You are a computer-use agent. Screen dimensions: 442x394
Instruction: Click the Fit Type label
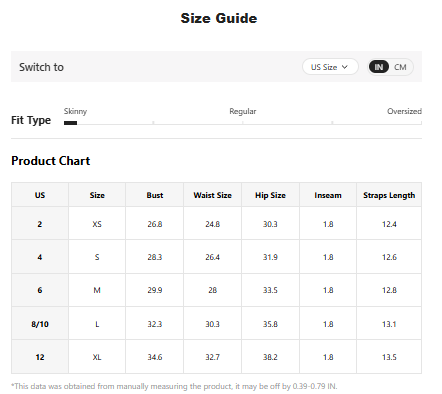point(31,120)
